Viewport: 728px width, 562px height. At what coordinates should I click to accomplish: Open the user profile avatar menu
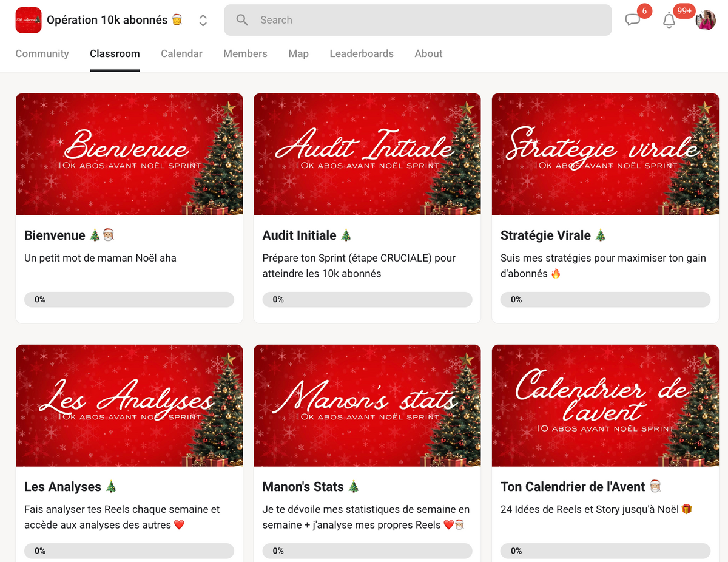[x=706, y=20]
